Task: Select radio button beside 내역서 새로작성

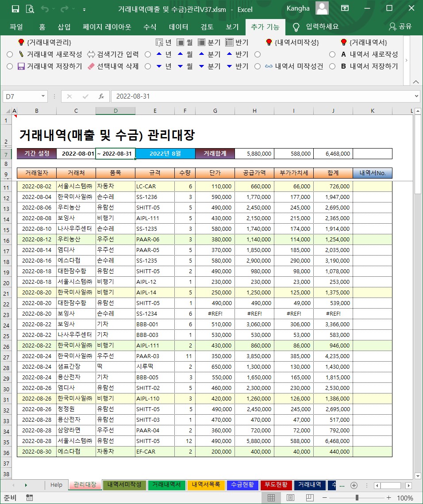Action: 332,54
